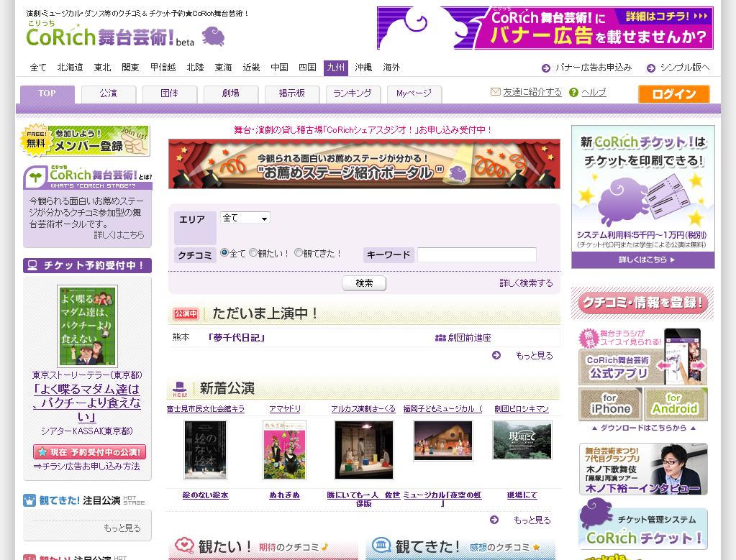Image resolution: width=736 pixels, height=560 pixels.
Task: Click the for iPhone app badge
Action: 610,404
